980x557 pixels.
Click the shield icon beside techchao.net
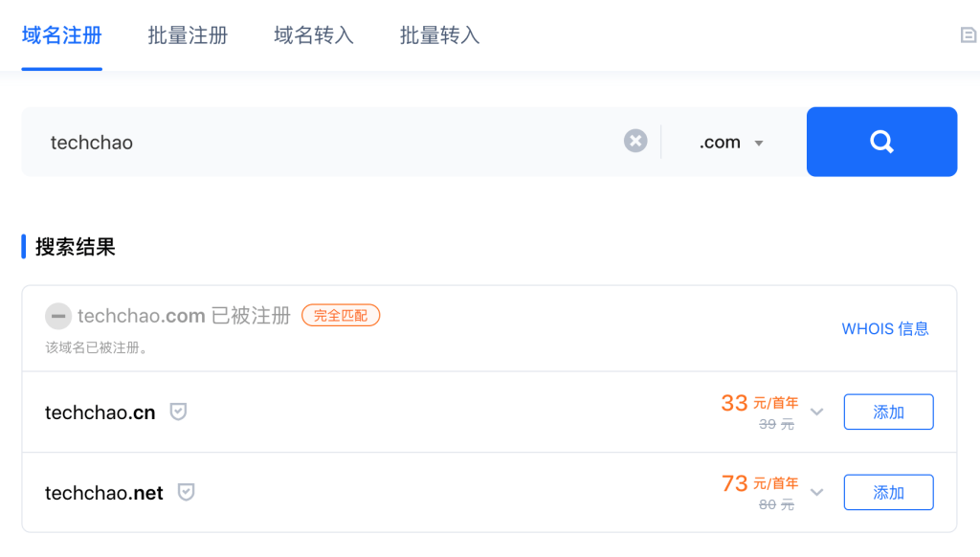(x=186, y=492)
